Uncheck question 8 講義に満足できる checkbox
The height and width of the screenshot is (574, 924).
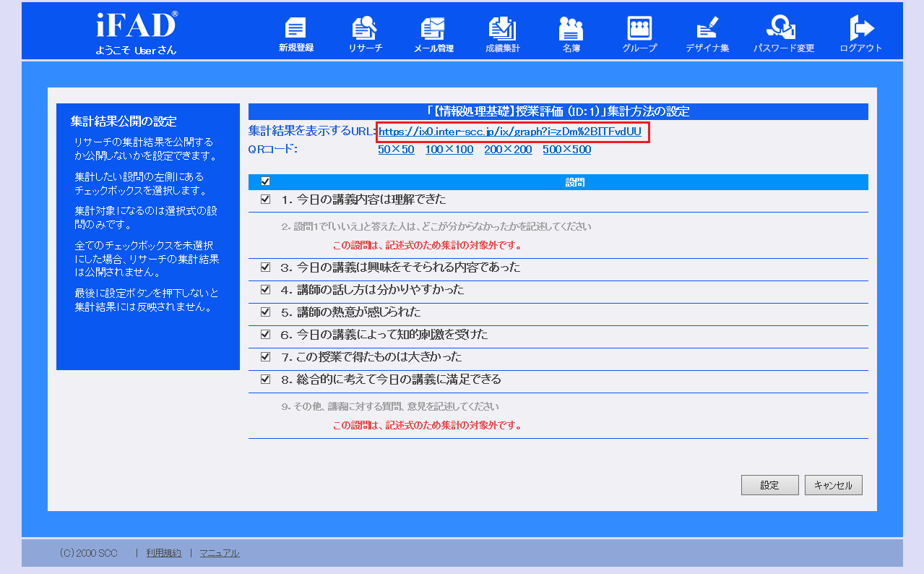coord(265,379)
